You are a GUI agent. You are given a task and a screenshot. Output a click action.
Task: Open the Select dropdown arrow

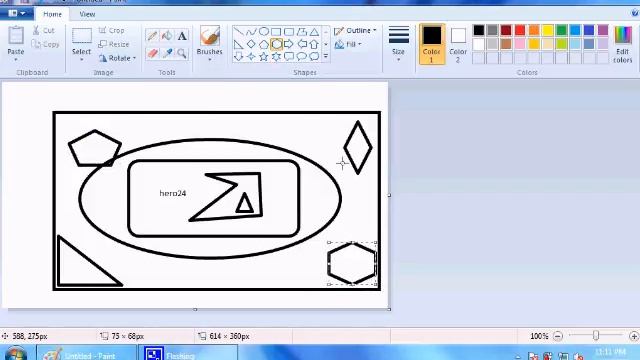(x=81, y=60)
